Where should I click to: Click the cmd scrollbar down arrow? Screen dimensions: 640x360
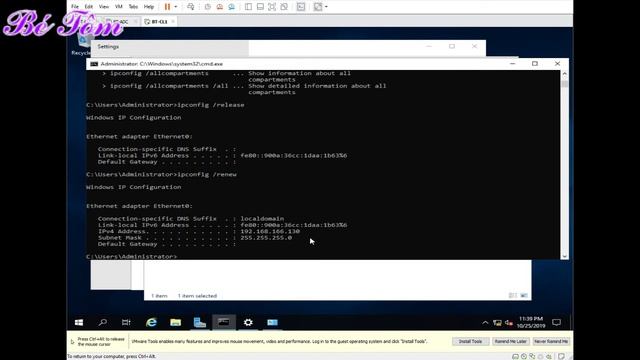[x=564, y=256]
